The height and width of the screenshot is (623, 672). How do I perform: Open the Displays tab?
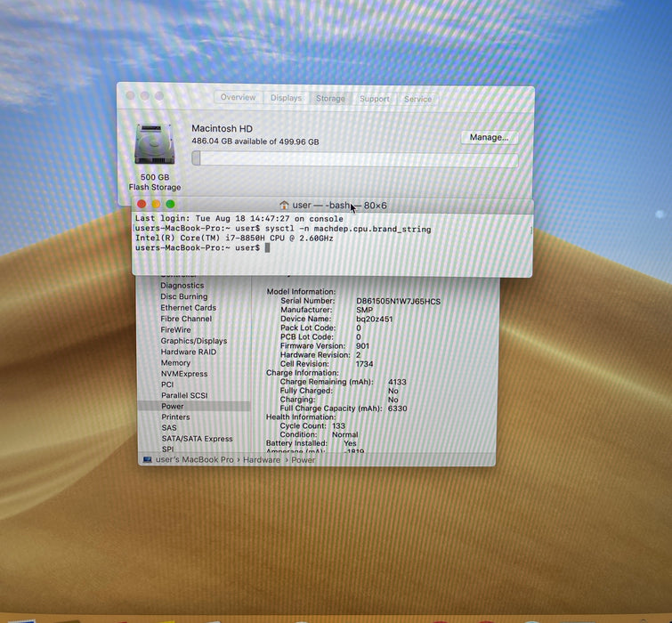coord(286,98)
